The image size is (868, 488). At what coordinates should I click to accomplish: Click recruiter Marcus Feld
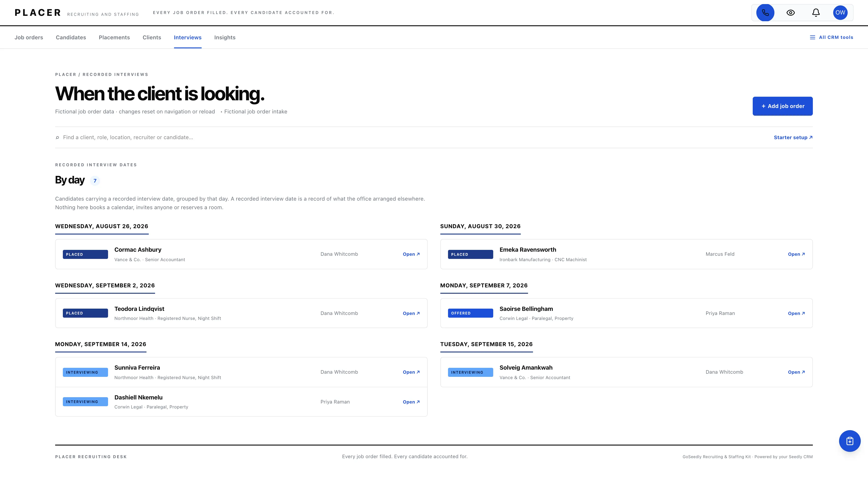(720, 254)
